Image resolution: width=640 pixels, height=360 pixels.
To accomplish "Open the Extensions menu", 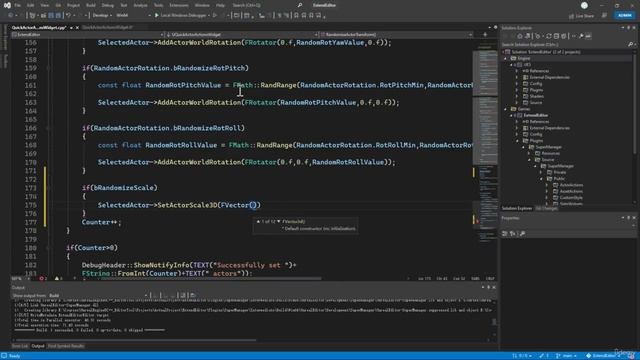I will (179, 5).
